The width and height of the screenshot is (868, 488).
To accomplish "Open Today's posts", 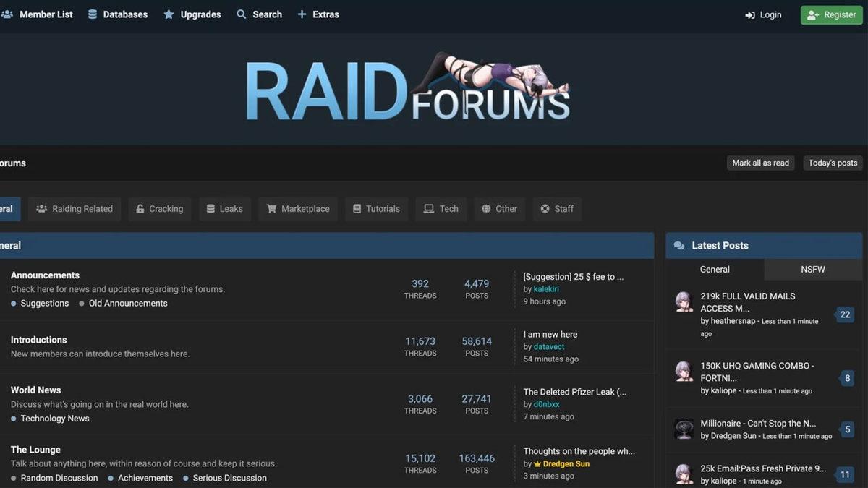I will tap(832, 163).
